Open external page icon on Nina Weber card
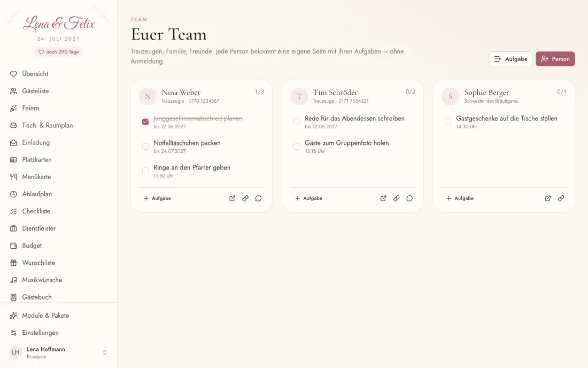 (x=232, y=198)
